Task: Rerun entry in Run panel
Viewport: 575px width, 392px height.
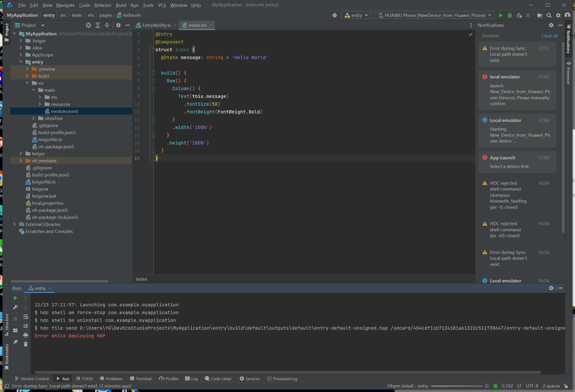Action: (15, 298)
